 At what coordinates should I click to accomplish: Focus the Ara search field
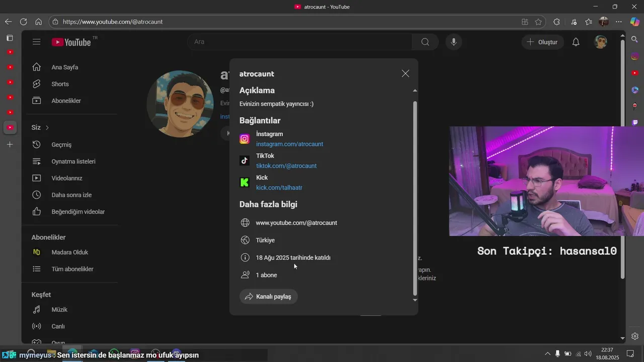pos(300,42)
